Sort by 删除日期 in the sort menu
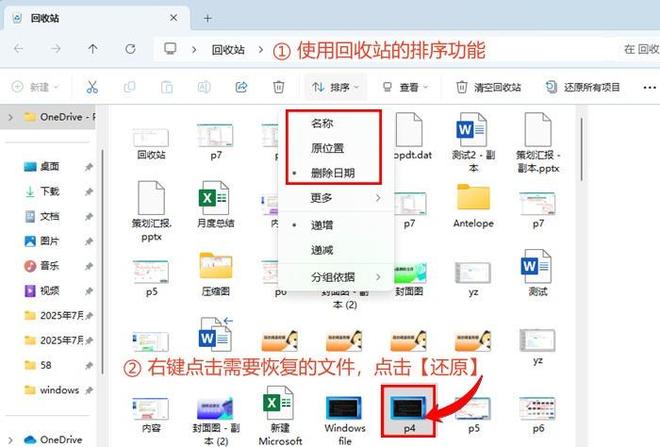Screen dimensions: 660x447 [x=333, y=173]
